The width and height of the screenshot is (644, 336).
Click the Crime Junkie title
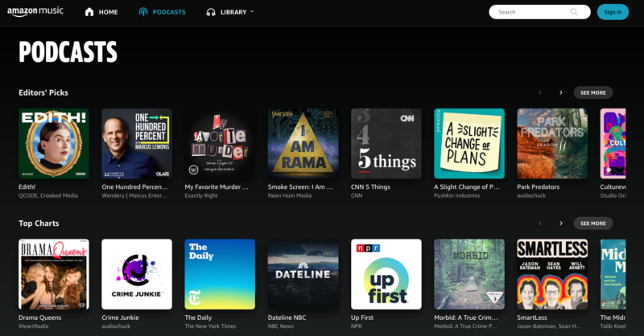(120, 318)
